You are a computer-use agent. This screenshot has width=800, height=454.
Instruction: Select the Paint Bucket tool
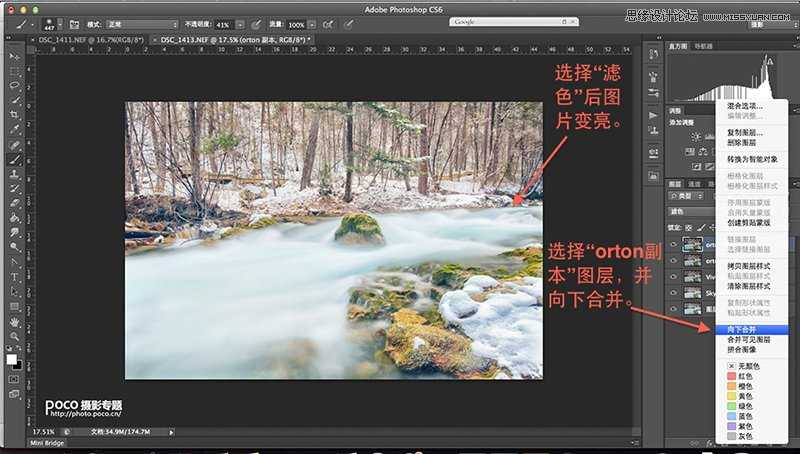click(14, 218)
